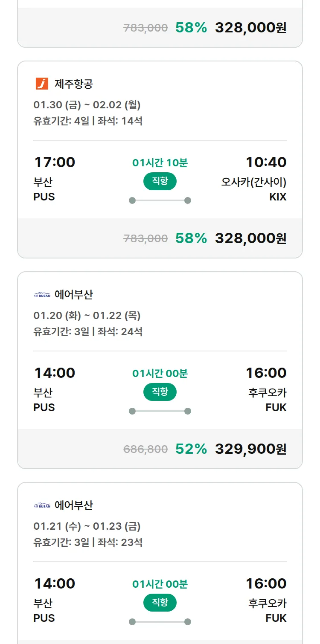Select the 329,900원 price
This screenshot has width=320, height=644.
(250, 449)
